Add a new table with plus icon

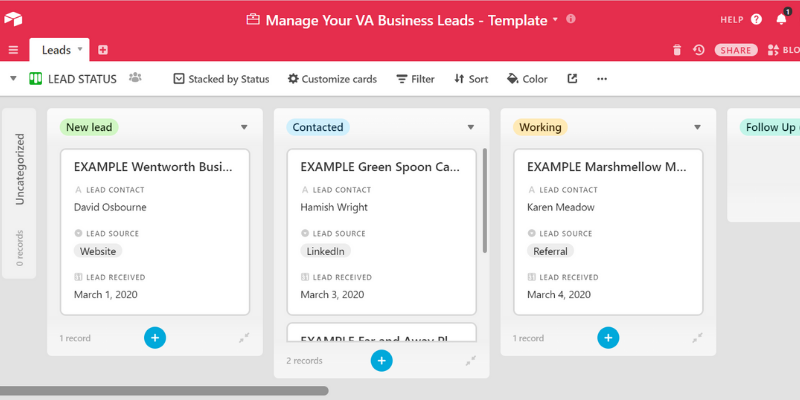(103, 50)
